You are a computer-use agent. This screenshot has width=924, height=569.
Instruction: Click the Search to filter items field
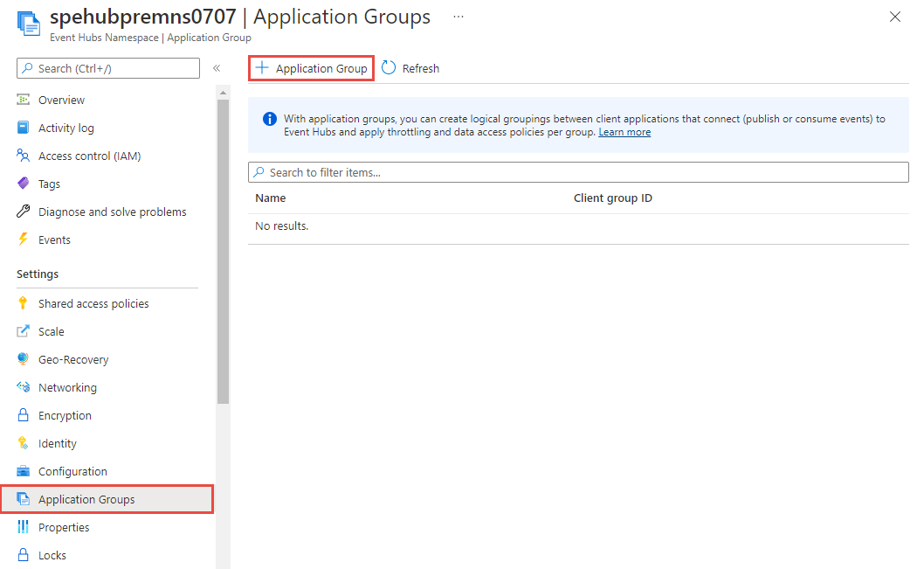point(578,172)
